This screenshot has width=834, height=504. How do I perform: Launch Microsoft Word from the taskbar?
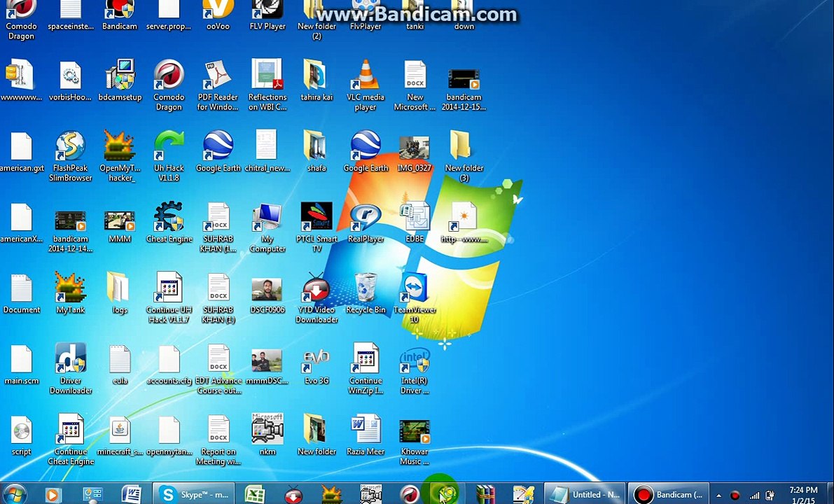[x=132, y=494]
